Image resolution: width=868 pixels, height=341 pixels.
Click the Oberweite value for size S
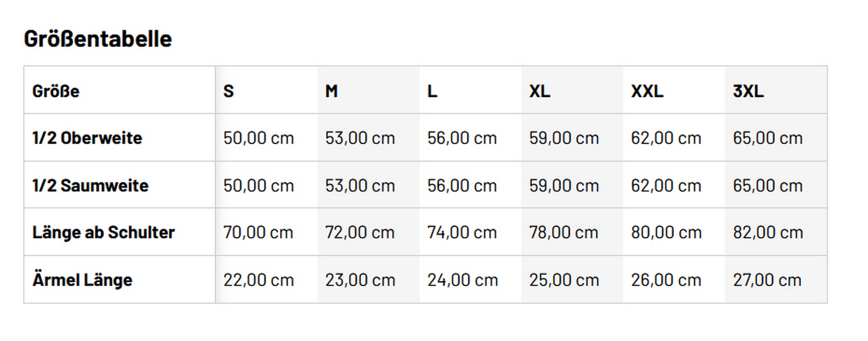[x=258, y=138]
